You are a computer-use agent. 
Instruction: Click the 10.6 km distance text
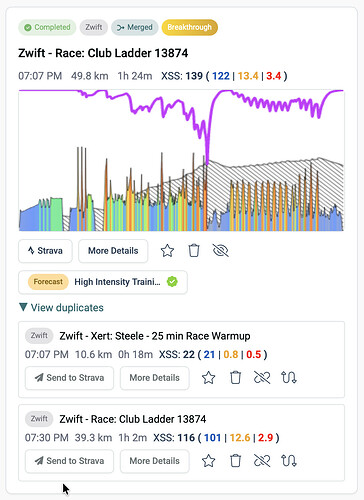pos(93,354)
